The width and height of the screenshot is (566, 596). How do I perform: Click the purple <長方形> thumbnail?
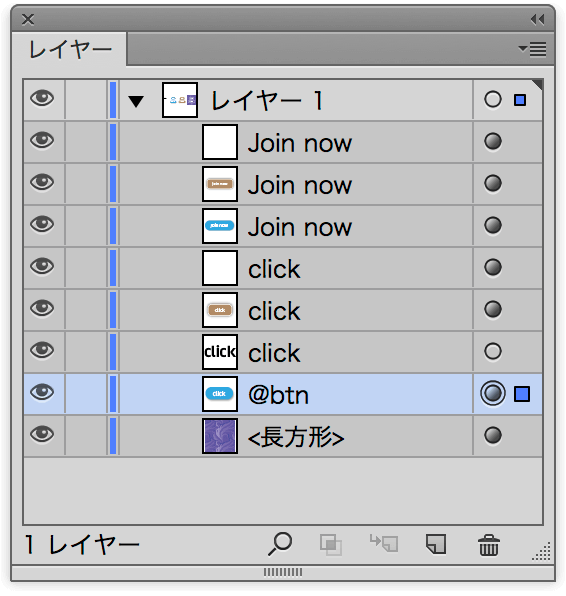pos(220,436)
